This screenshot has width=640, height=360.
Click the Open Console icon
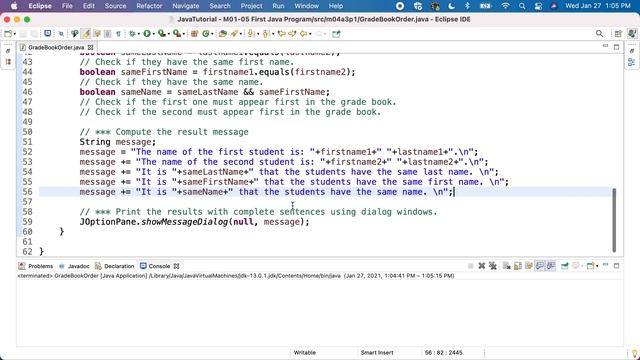point(590,266)
